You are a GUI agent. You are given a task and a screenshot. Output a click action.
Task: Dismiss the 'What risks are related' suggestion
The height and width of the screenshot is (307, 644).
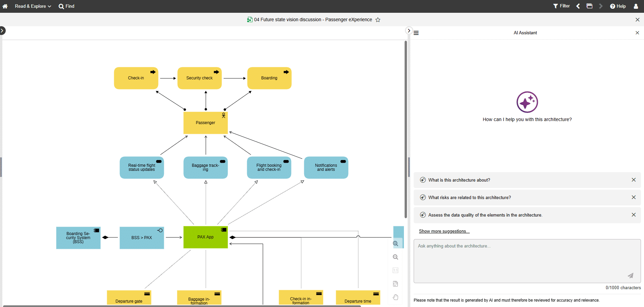[634, 197]
